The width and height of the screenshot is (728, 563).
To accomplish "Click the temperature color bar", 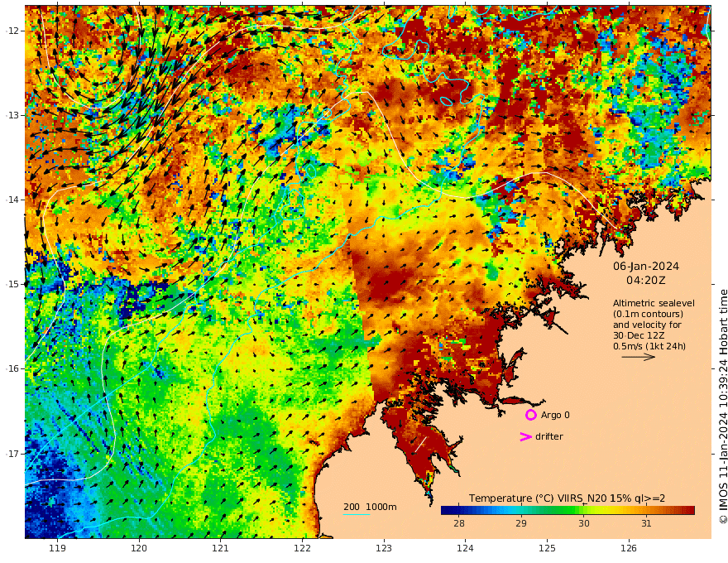I will coord(568,511).
